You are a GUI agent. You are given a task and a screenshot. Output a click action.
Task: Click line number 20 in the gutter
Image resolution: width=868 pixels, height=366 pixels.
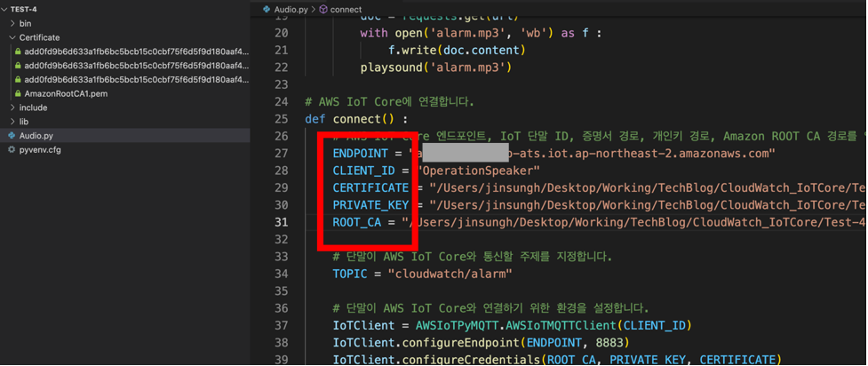pyautogui.click(x=282, y=33)
